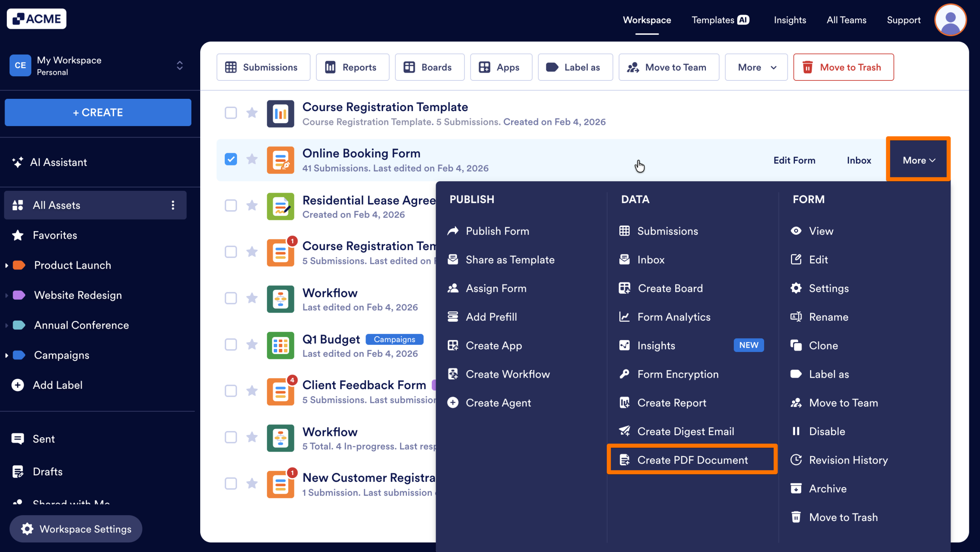Switch to the Insights navigation tab

tap(790, 20)
